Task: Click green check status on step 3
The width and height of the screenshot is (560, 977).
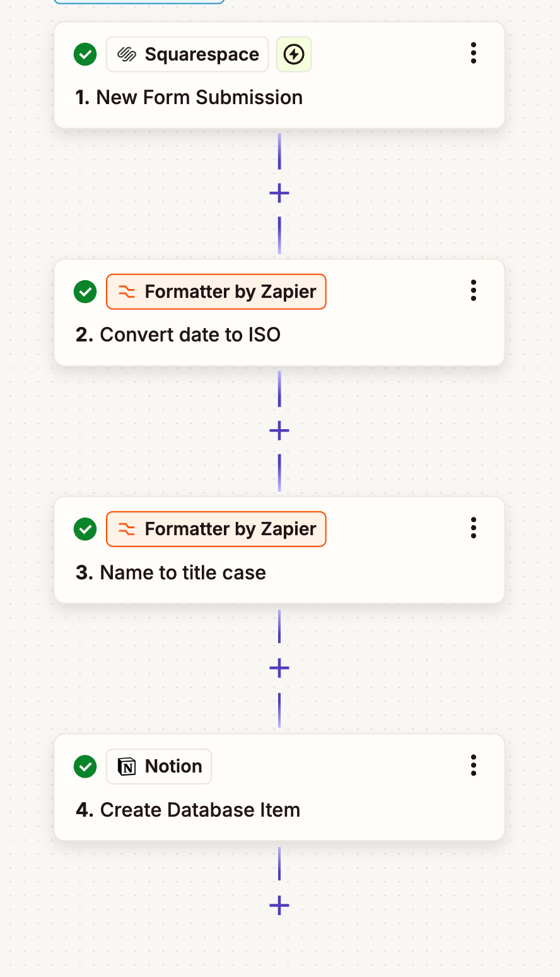Action: click(x=85, y=529)
